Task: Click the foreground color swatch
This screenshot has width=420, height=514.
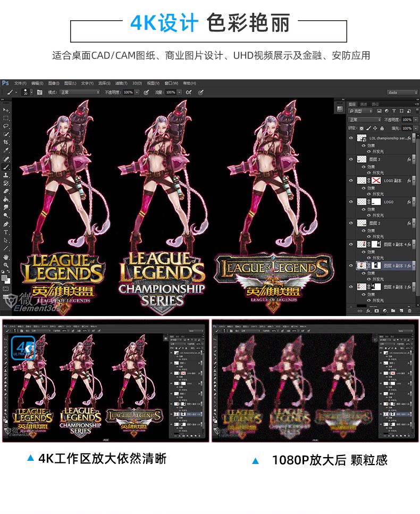Action: tap(4, 278)
